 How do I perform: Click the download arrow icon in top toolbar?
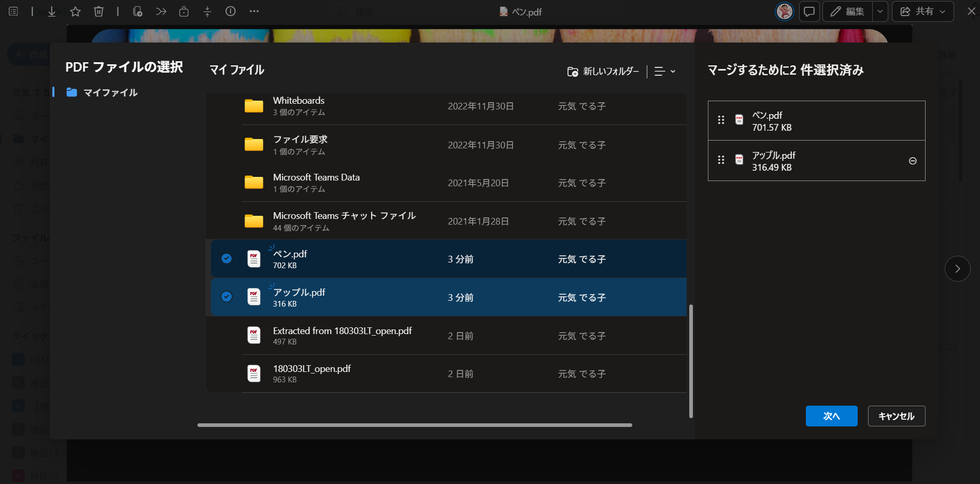coord(52,11)
